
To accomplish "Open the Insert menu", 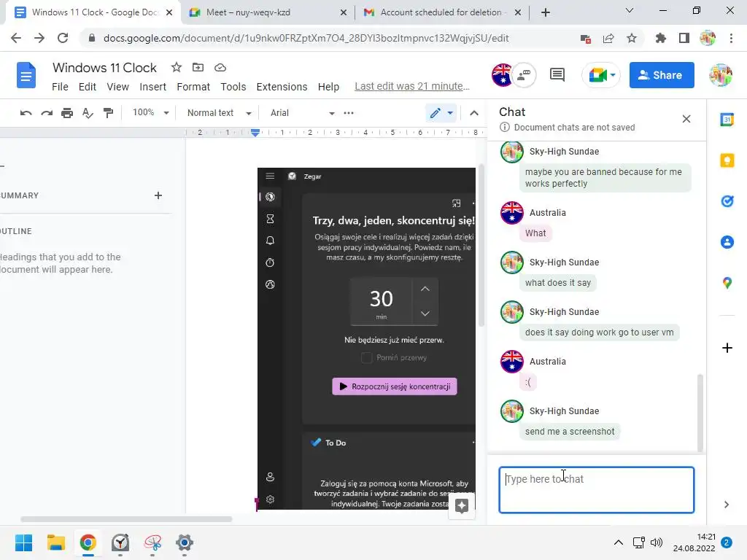I will click(x=153, y=87).
